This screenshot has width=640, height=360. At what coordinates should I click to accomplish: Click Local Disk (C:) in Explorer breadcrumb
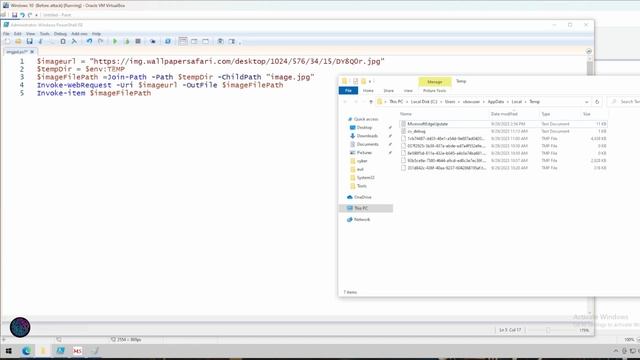(x=424, y=102)
